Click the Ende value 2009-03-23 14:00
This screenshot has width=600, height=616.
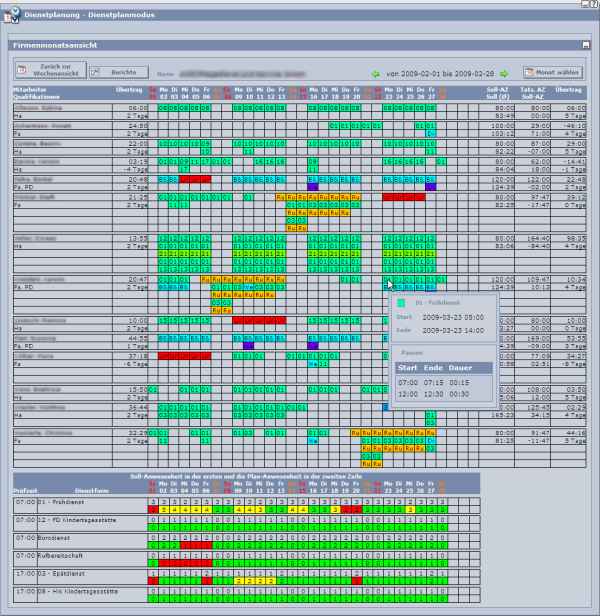453,330
